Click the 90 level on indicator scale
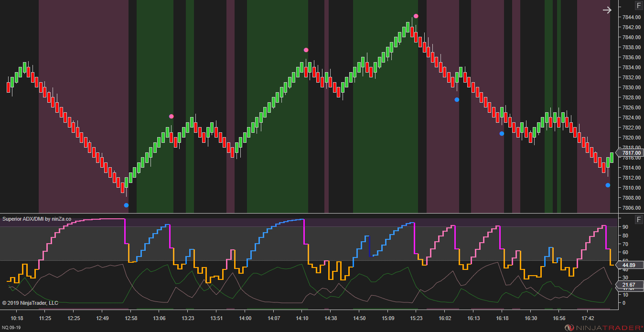 coord(625,227)
